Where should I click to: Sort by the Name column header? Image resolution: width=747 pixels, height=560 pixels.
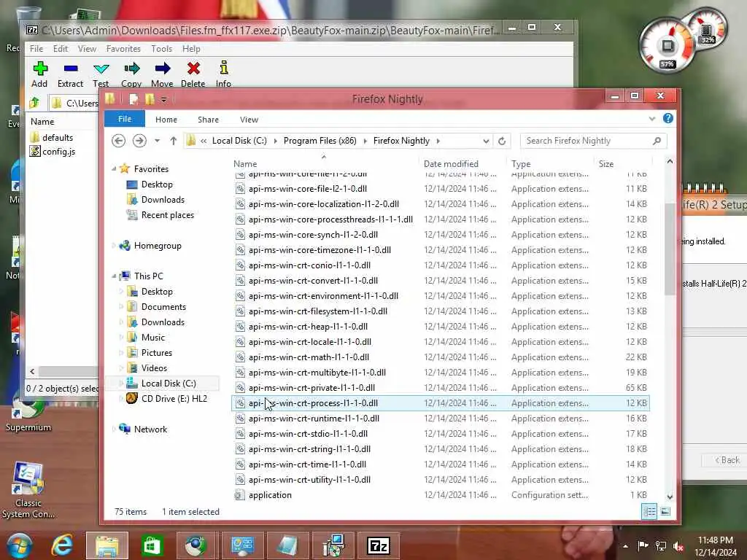pos(245,164)
